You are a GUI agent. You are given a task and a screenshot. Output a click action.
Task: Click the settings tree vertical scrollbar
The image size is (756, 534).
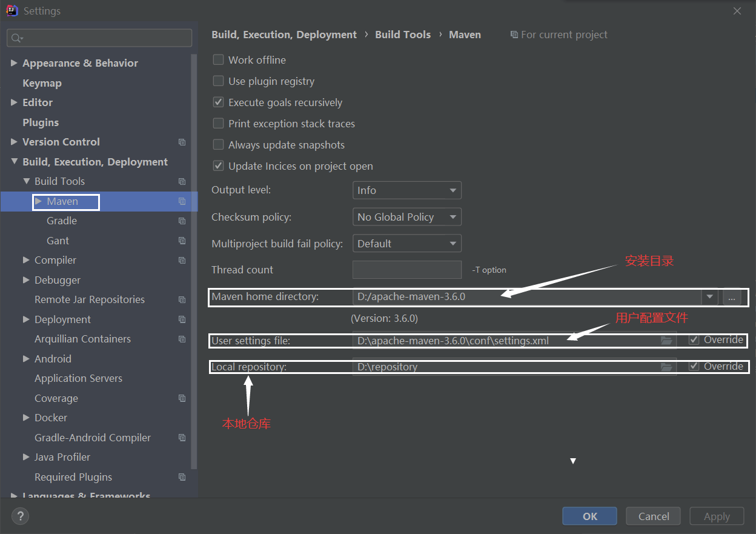coord(194,261)
